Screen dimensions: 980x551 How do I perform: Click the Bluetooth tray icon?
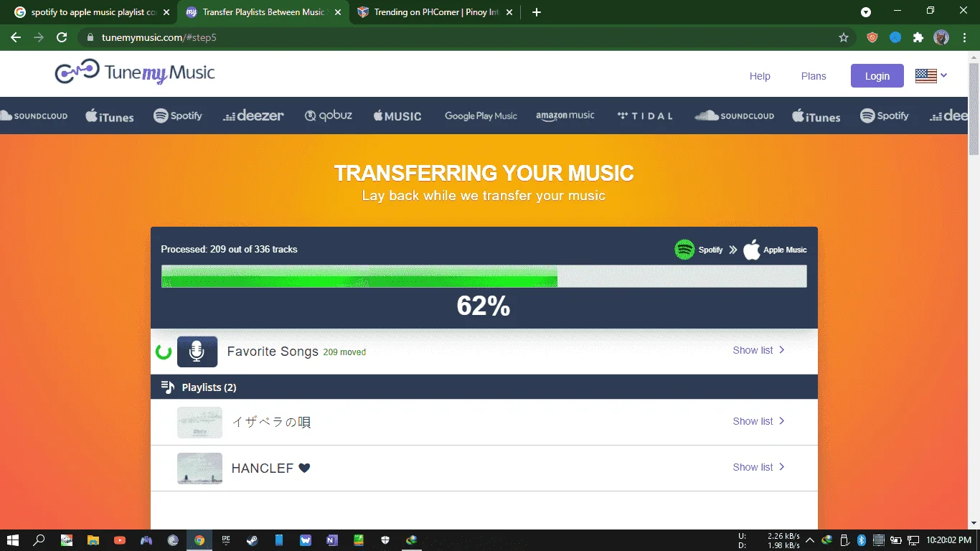pos(862,540)
